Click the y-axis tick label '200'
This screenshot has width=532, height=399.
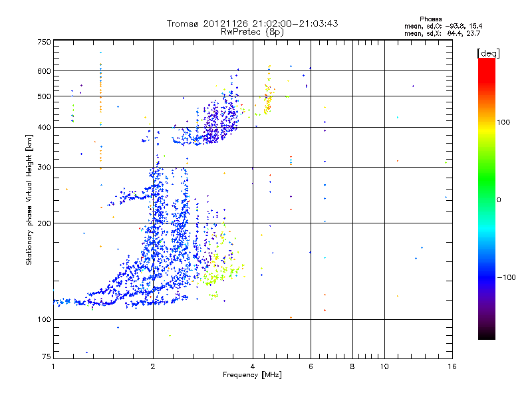pos(44,223)
